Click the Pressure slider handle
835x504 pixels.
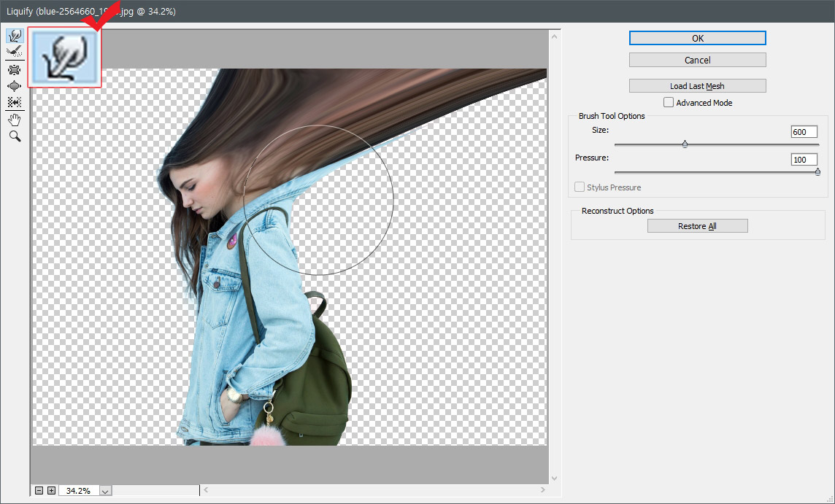817,172
